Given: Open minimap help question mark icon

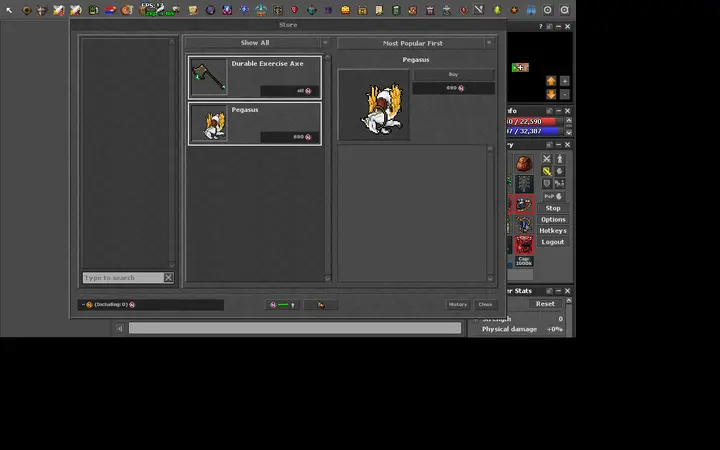Looking at the screenshot, I should click(540, 27).
